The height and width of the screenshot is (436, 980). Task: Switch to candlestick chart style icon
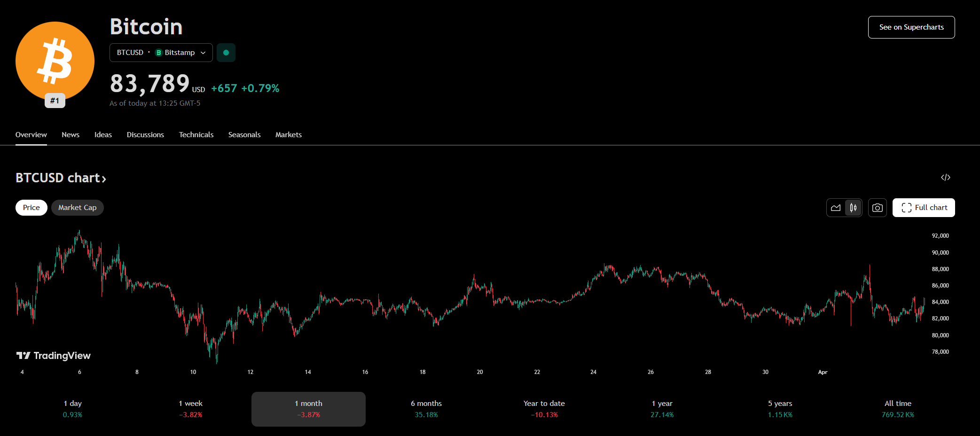pyautogui.click(x=853, y=208)
